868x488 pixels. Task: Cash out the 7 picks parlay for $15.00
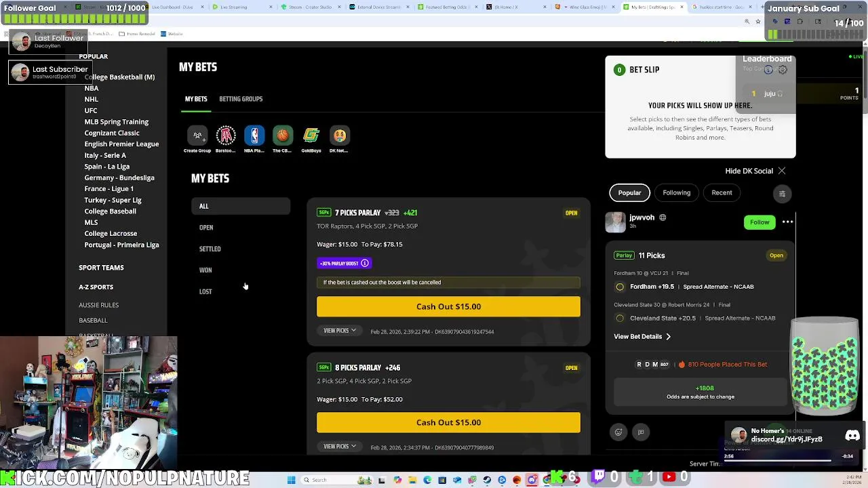(x=448, y=306)
